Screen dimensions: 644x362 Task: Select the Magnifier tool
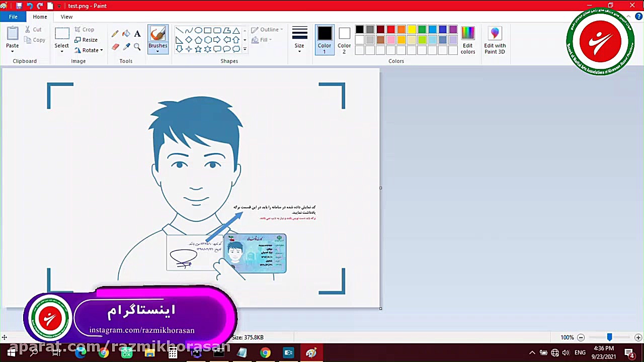(137, 47)
